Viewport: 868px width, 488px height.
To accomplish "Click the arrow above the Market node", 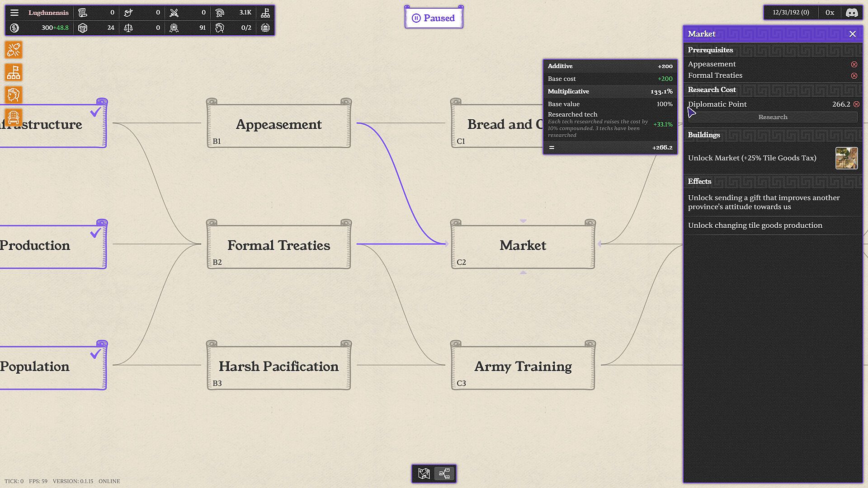I will pos(523,221).
